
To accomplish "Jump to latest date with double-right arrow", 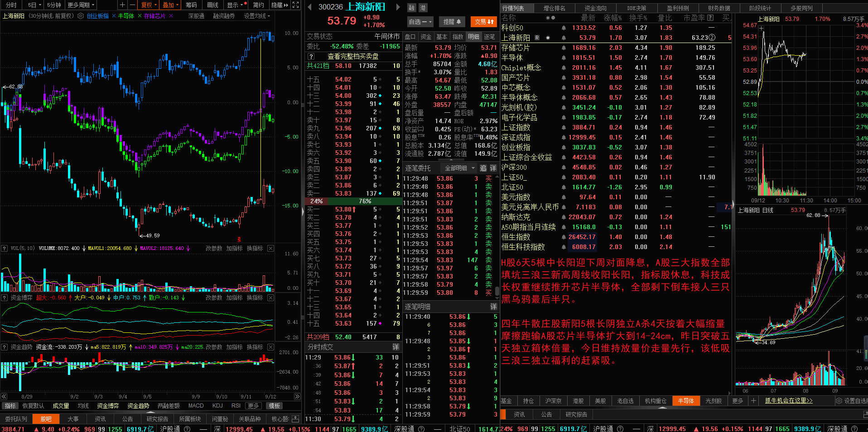I will pos(297,396).
